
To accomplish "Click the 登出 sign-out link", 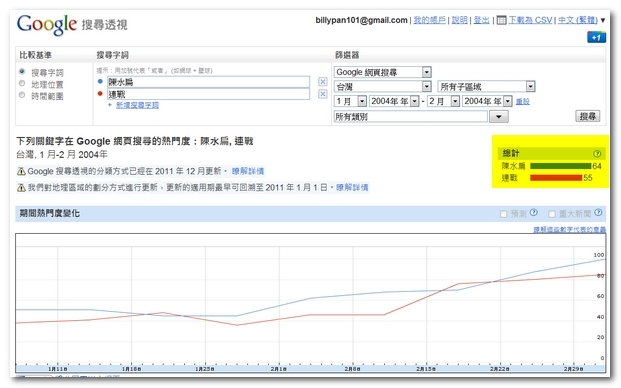I will 482,20.
